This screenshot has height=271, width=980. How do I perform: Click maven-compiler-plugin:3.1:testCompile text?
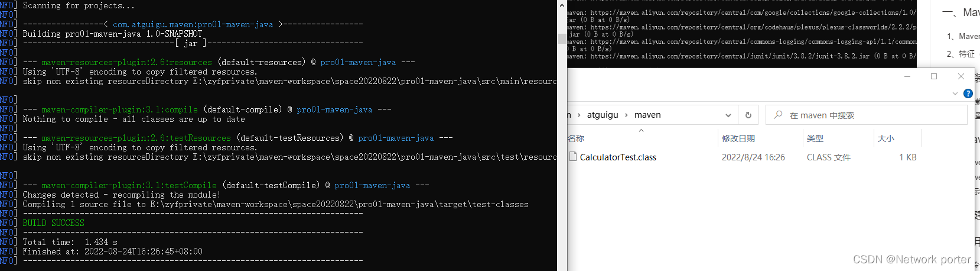[x=129, y=185]
